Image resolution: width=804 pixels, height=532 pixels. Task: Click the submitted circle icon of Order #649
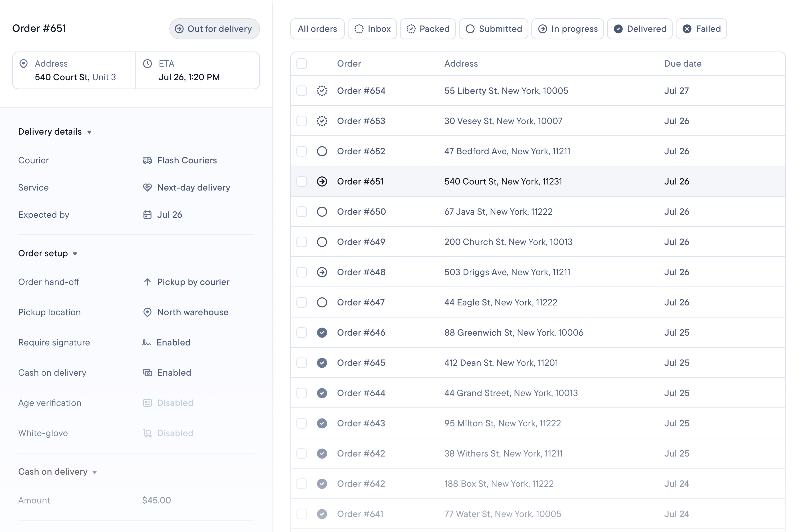click(x=322, y=242)
